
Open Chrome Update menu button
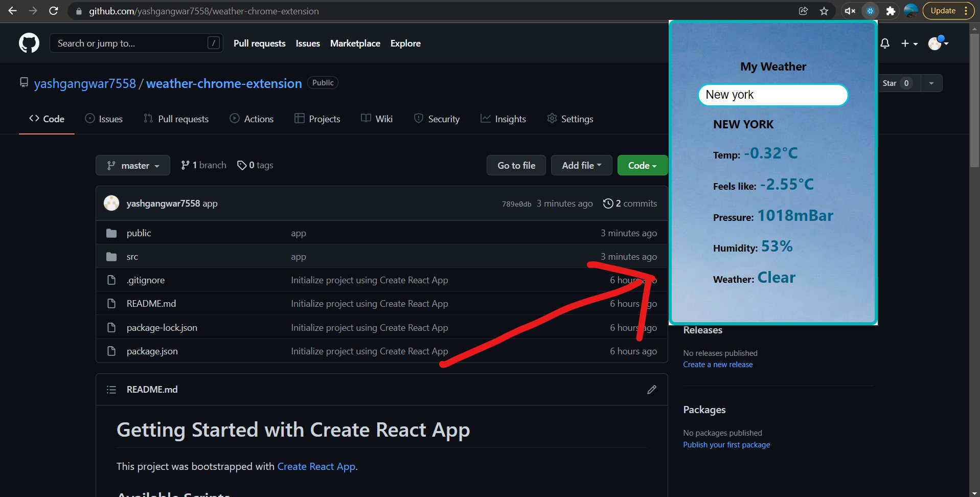point(949,11)
